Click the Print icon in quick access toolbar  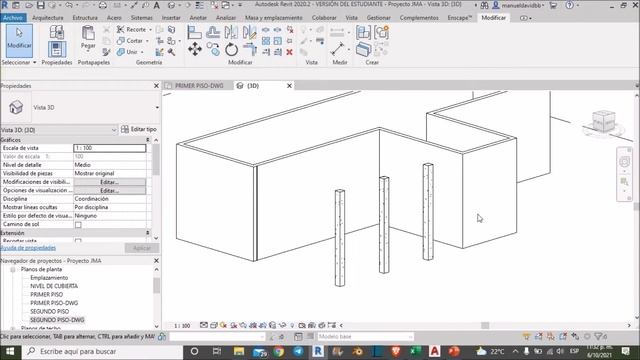coord(103,5)
